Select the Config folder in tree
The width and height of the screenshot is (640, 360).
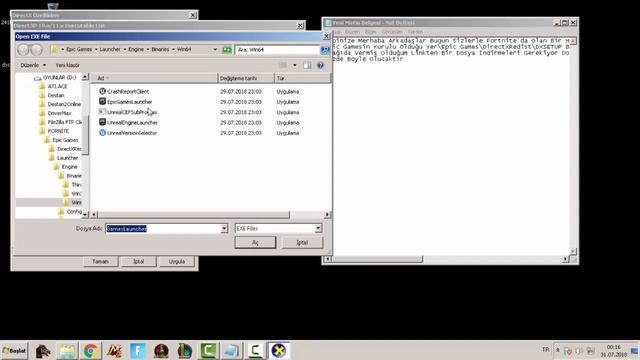click(70, 211)
